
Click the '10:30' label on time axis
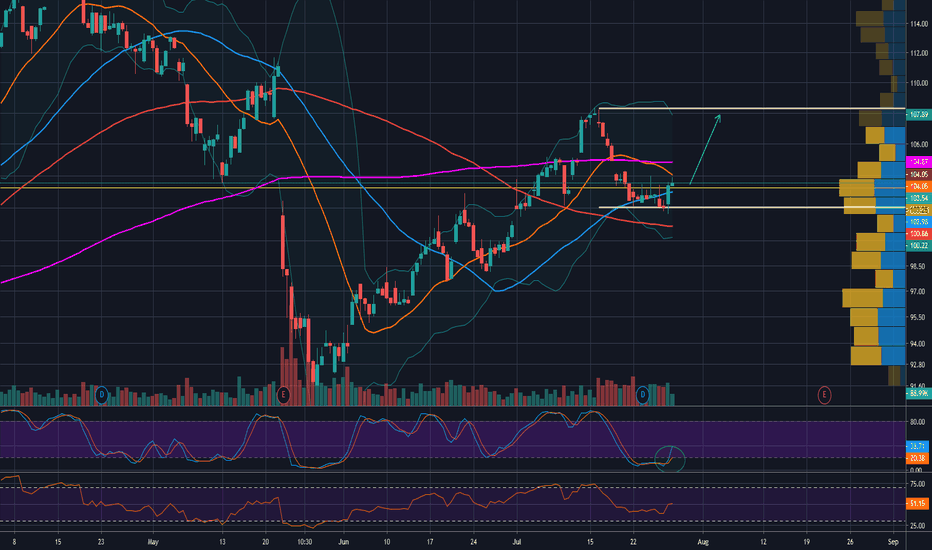pos(304,542)
